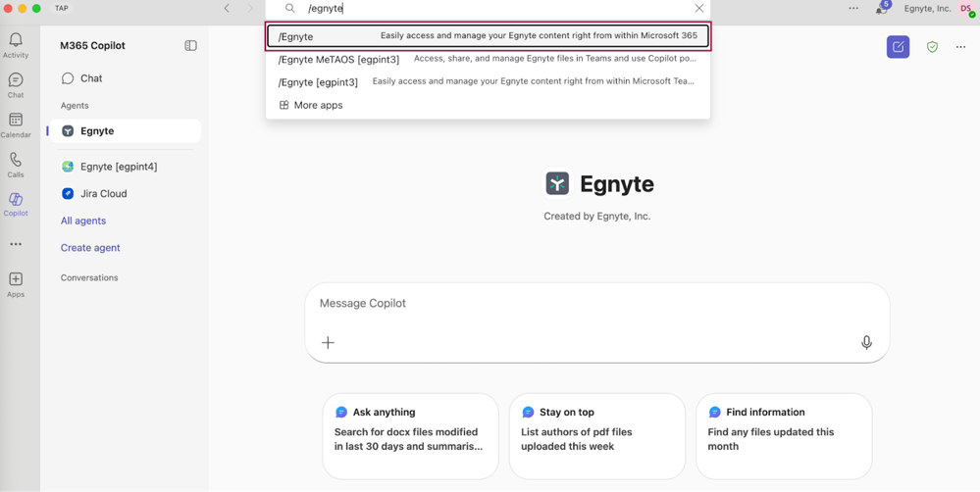Go forward with the right arrow
Screen dimensions: 980x492
pyautogui.click(x=250, y=8)
